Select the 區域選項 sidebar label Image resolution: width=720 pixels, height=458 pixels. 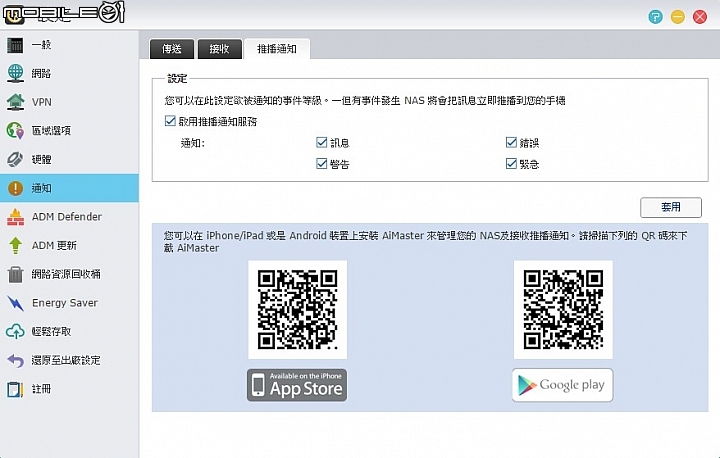pyautogui.click(x=51, y=131)
